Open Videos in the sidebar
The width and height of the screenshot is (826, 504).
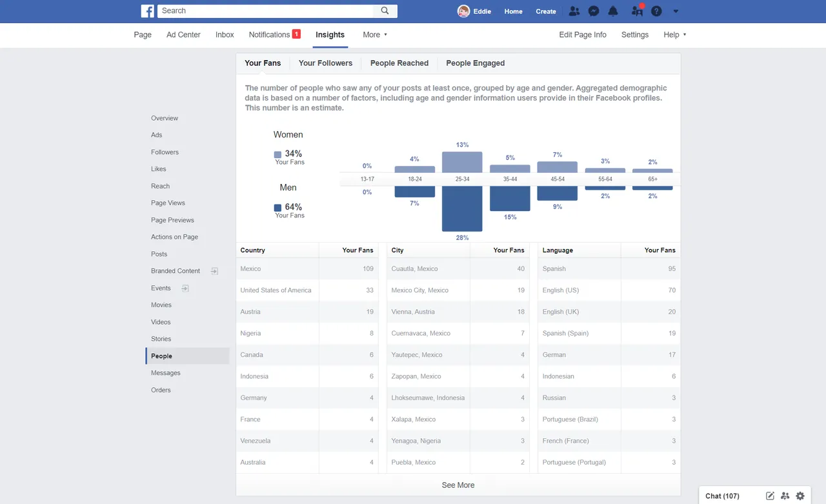point(161,322)
